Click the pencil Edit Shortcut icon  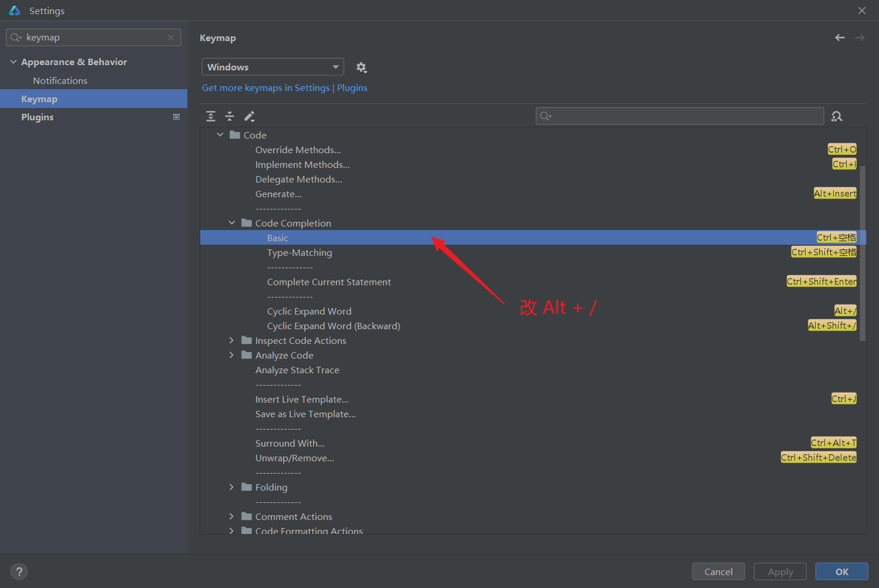click(250, 116)
